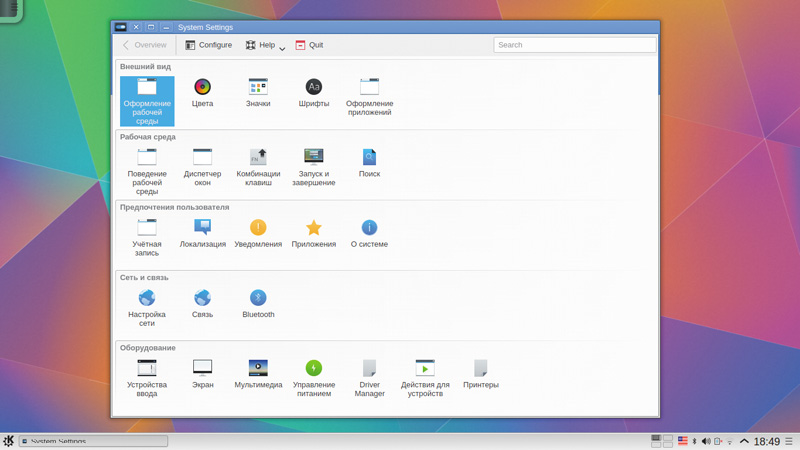The height and width of the screenshot is (450, 800).
Task: Open the Мультимедиа settings
Action: point(258,374)
